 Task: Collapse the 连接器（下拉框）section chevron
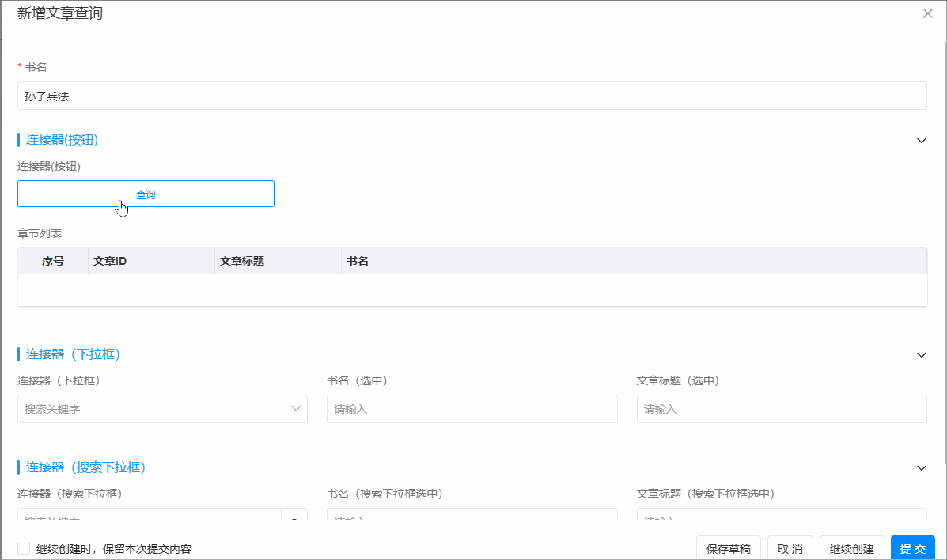pyautogui.click(x=921, y=354)
